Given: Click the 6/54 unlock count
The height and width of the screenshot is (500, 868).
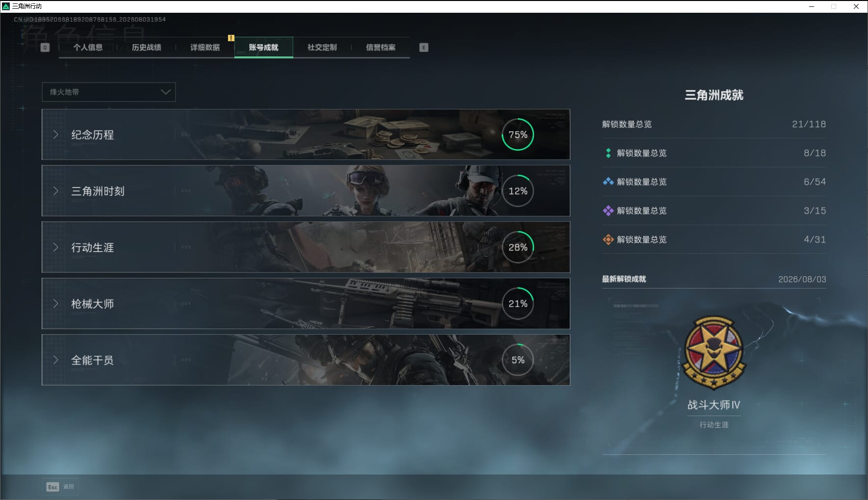Looking at the screenshot, I should (815, 182).
